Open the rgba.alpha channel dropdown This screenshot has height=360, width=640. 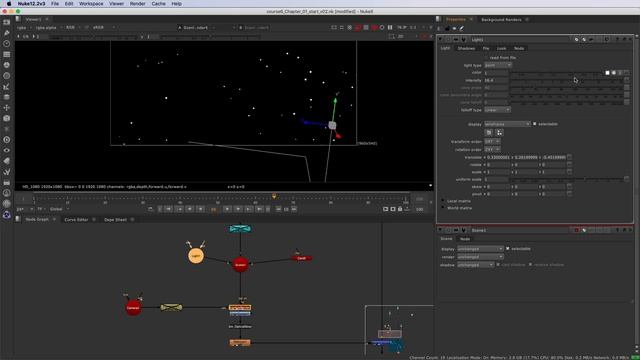click(48, 27)
